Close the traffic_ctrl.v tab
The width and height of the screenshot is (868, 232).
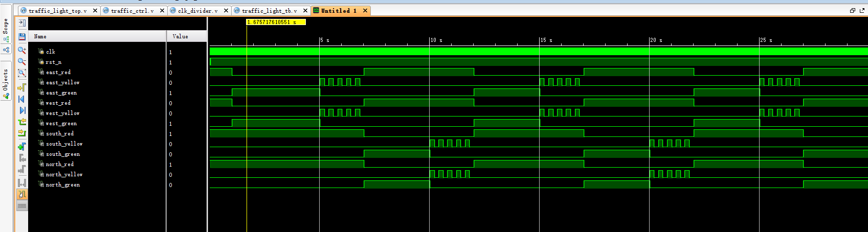[162, 11]
